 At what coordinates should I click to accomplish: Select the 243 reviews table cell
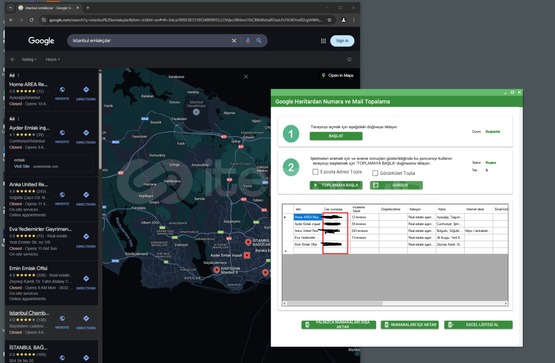(365, 231)
